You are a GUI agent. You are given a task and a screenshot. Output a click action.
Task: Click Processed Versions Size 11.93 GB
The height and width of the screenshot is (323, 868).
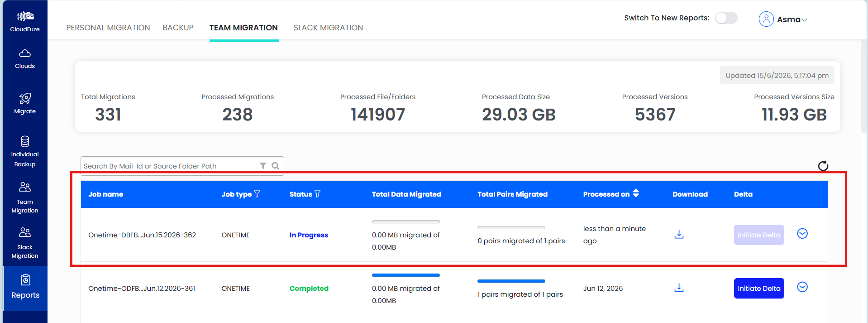794,114
